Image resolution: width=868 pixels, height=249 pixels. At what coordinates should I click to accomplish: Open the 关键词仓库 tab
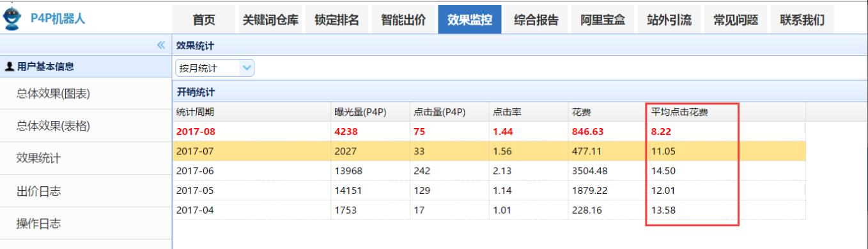coord(270,20)
